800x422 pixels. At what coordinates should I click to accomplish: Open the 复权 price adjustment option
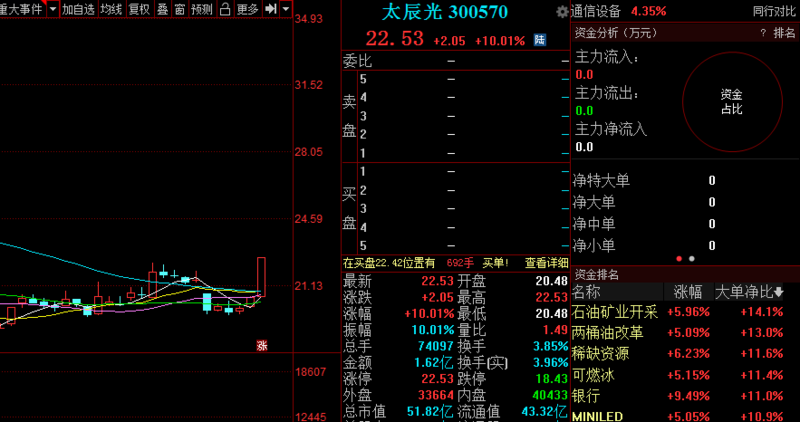coord(139,9)
